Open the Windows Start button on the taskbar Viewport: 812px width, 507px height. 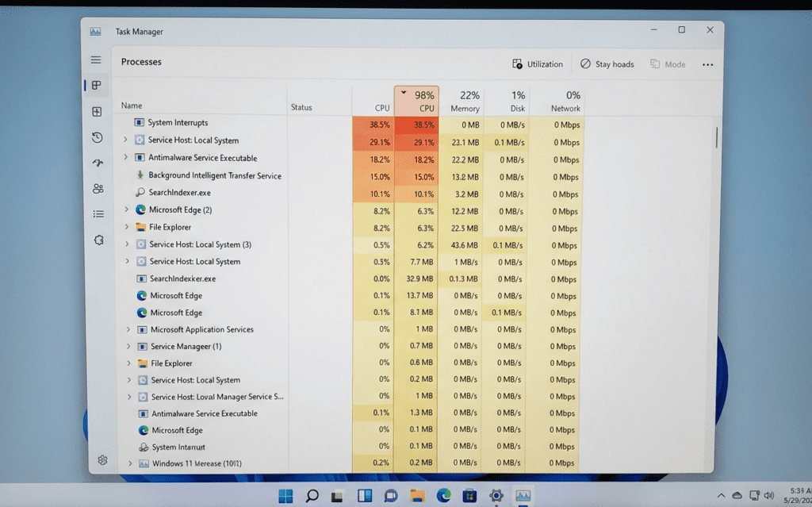click(x=285, y=496)
